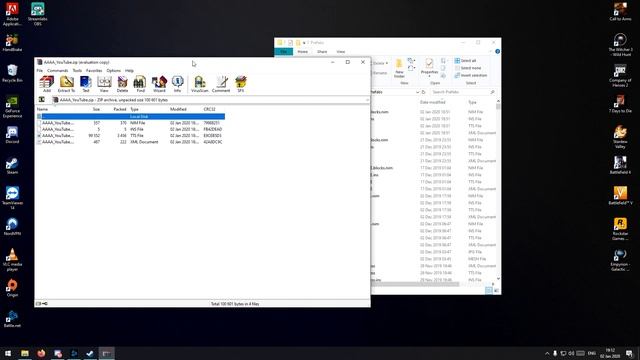Open the Extract To tool in WinRAR
This screenshot has height=360, width=640.
point(66,84)
